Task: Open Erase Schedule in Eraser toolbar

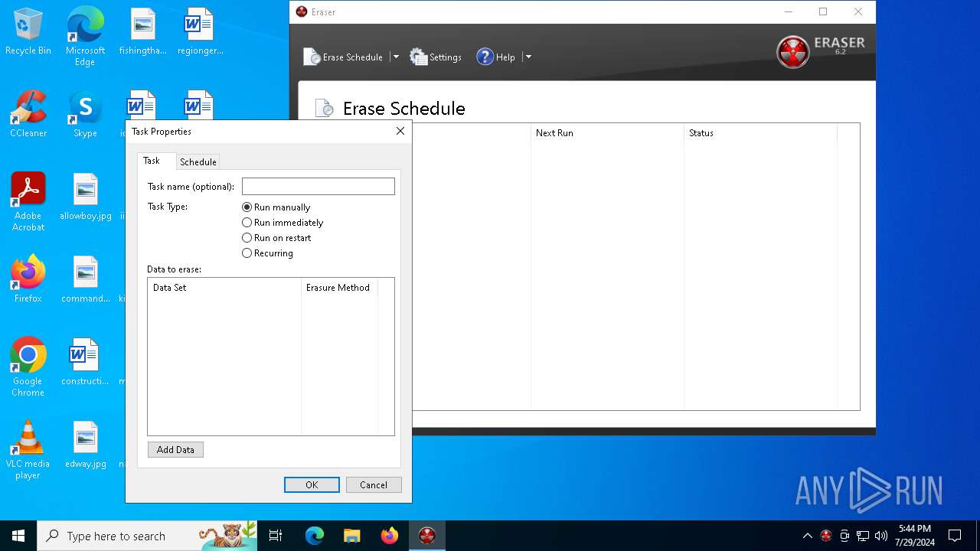Action: pyautogui.click(x=343, y=57)
